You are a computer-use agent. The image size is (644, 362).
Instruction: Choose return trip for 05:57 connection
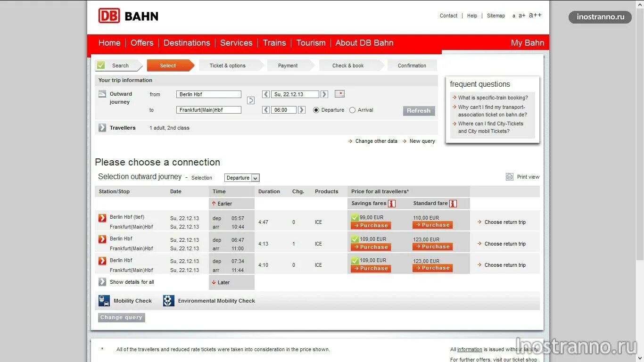tap(501, 222)
